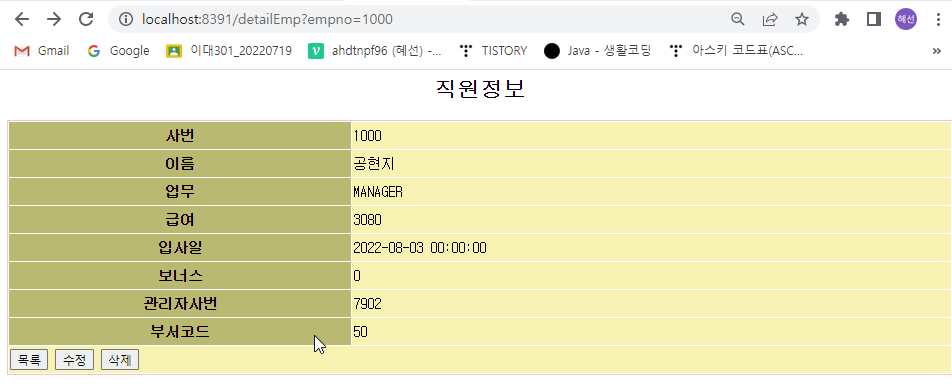Reload the current page
This screenshot has height=392, width=952.
[x=86, y=19]
